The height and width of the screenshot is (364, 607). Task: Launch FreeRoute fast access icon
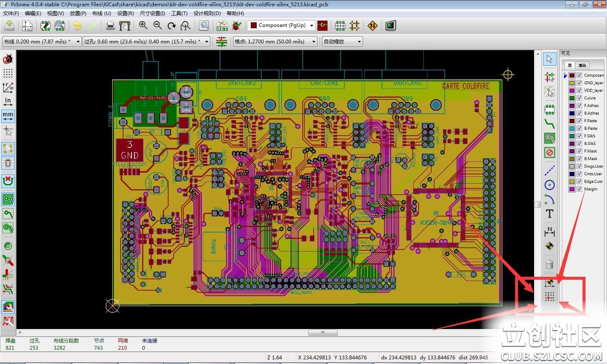click(x=373, y=26)
